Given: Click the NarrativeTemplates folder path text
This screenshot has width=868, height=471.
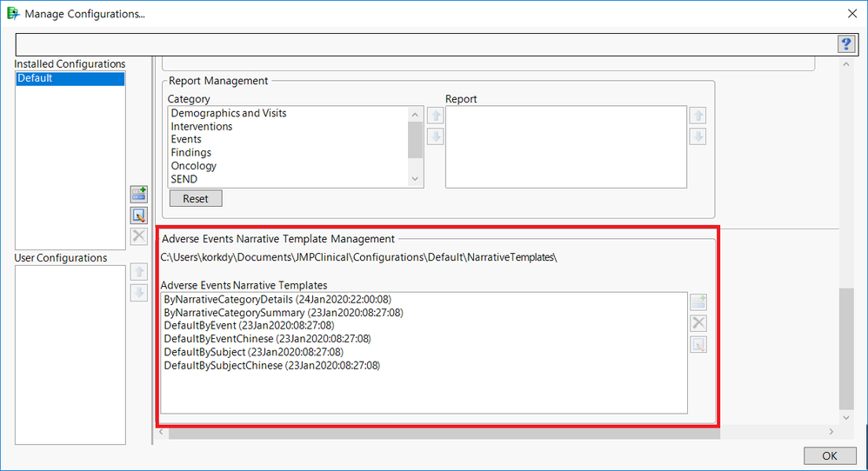Looking at the screenshot, I should coord(358,257).
